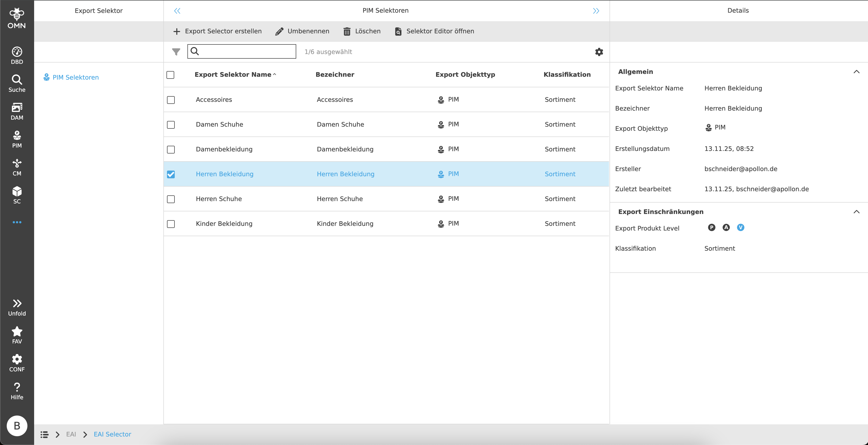
Task: Open the SC cube icon
Action: 17,195
